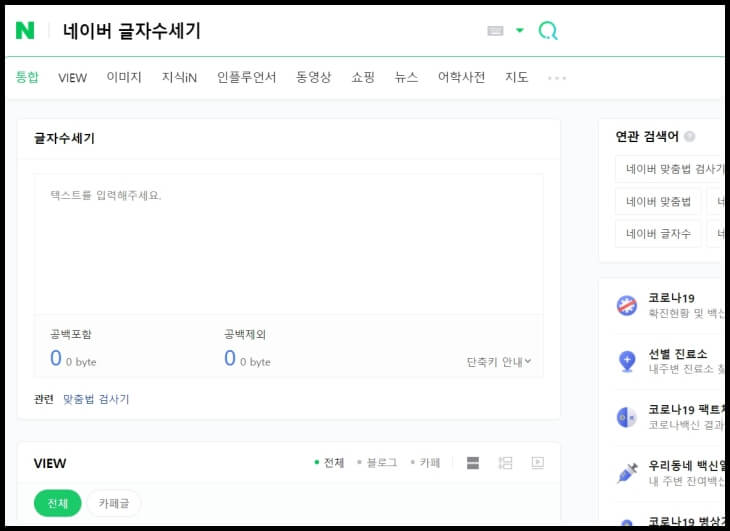Viewport: 730px width, 531px height.
Task: Open the 인플루언서 tab
Action: tap(246, 77)
